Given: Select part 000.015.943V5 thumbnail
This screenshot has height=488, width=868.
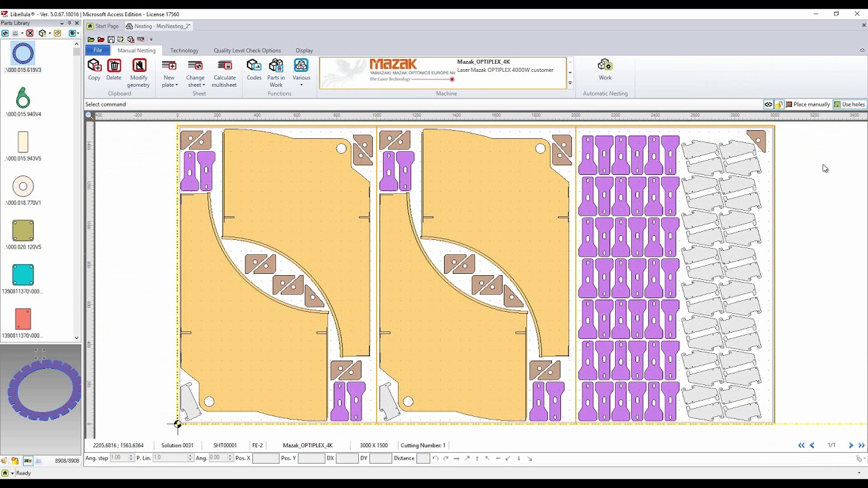Looking at the screenshot, I should tap(23, 142).
